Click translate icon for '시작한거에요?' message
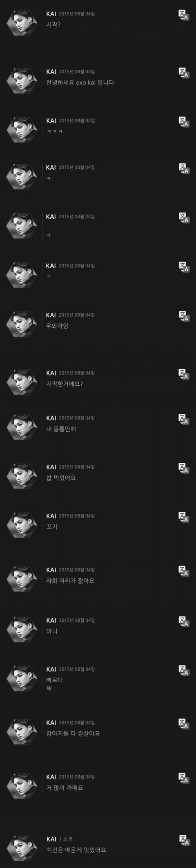 (x=184, y=375)
